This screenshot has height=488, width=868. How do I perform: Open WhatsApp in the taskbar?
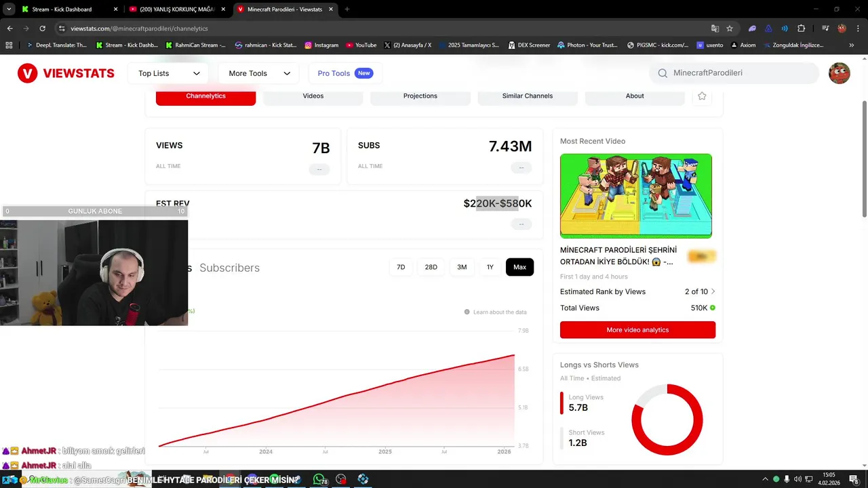click(x=319, y=479)
